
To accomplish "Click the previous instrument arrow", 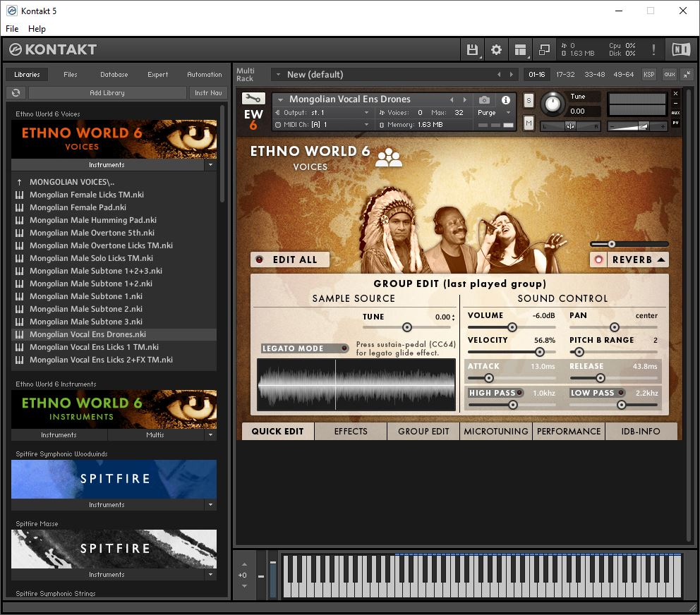I will pyautogui.click(x=452, y=99).
